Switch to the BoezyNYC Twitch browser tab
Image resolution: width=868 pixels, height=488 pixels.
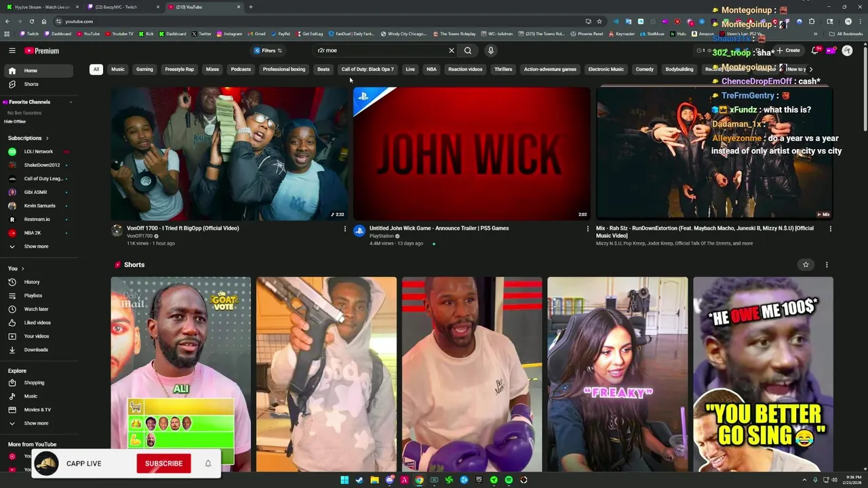[122, 7]
